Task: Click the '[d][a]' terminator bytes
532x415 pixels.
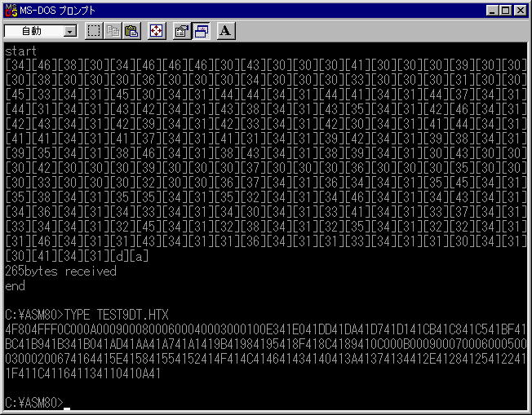Action: [130, 256]
